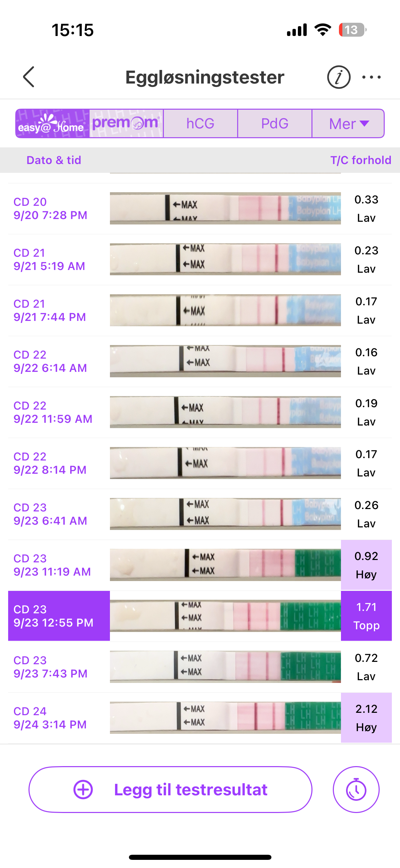Image resolution: width=400 pixels, height=868 pixels.
Task: Switch to the hCG tab
Action: click(200, 124)
